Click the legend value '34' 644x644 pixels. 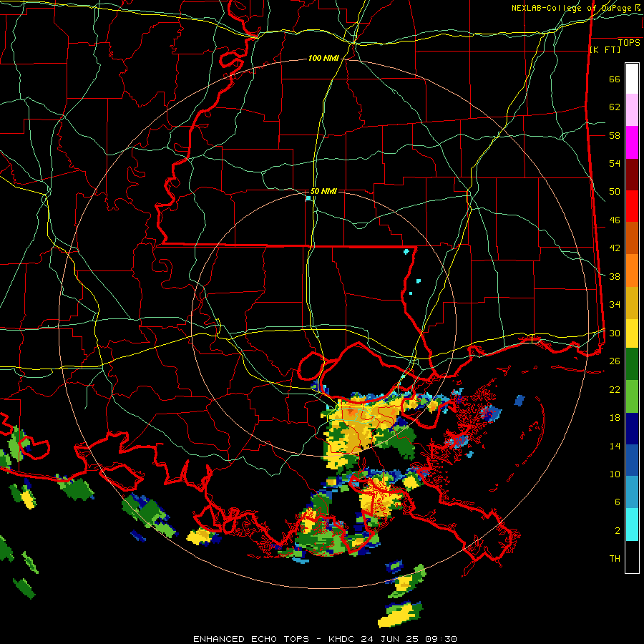click(615, 305)
